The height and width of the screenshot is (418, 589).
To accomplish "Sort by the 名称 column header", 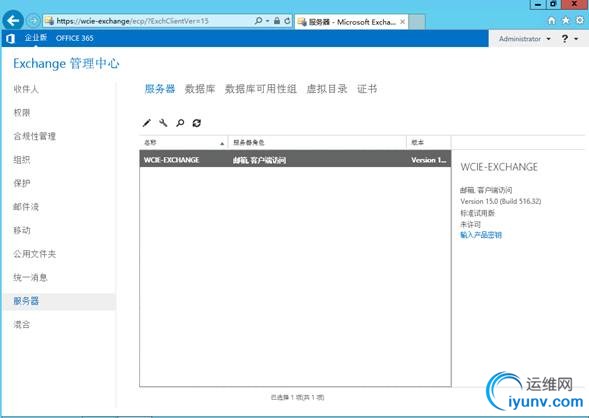I will coord(184,142).
